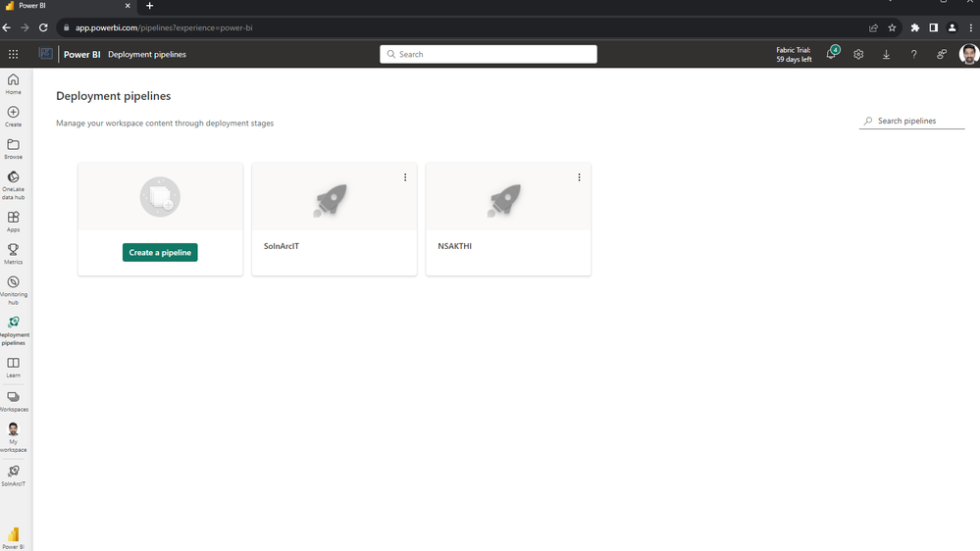Click Deployment pipelines breadcrumb in header
Image resolution: width=980 pixels, height=551 pixels.
click(147, 54)
